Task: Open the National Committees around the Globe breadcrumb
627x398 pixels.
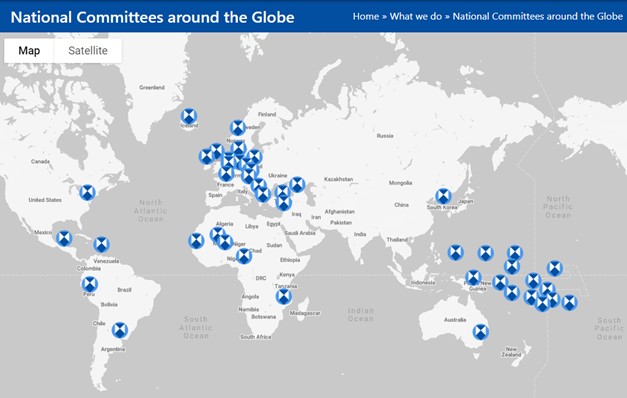Action: 537,16
